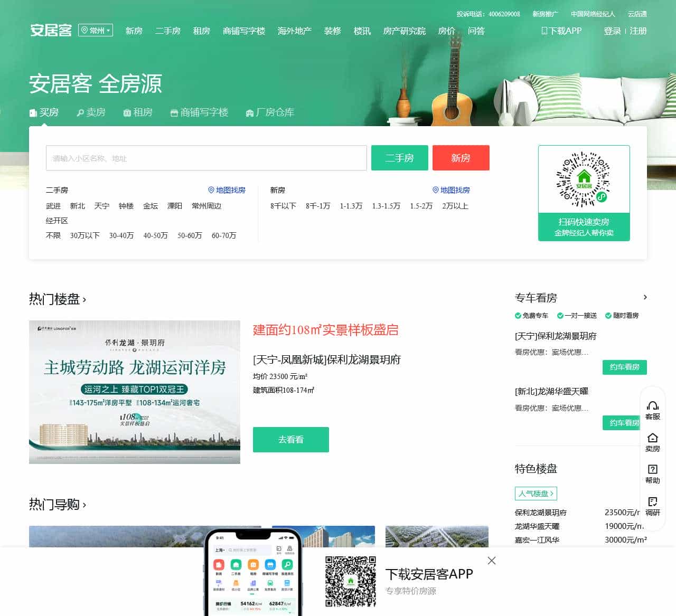
Task: Open 新房推广 top link
Action: (545, 14)
